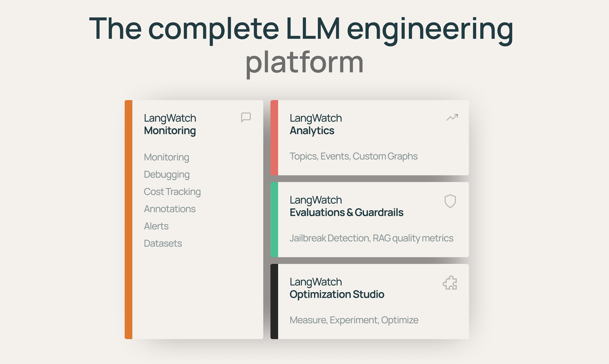Click the Datasets list entry
This screenshot has width=609, height=364.
click(x=163, y=243)
